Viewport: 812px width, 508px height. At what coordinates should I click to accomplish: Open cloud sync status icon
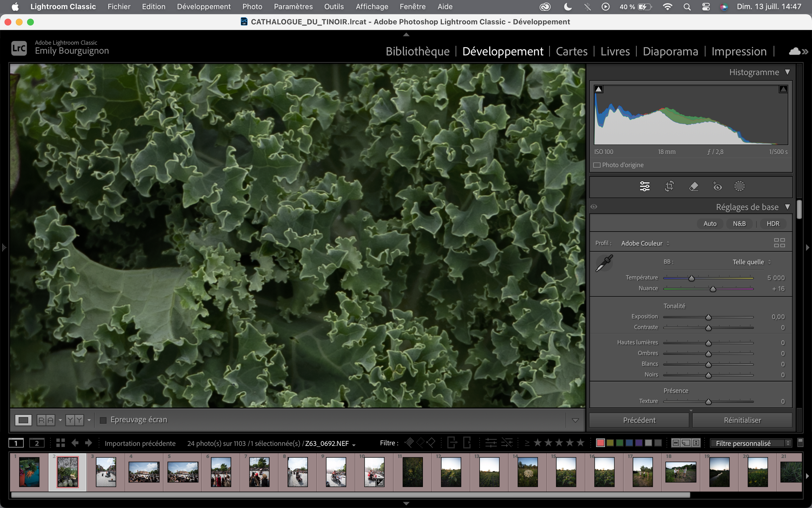pos(794,51)
